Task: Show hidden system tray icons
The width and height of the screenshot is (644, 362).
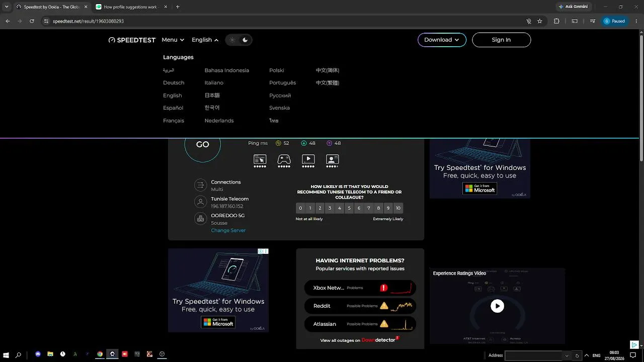Action: (x=587, y=355)
